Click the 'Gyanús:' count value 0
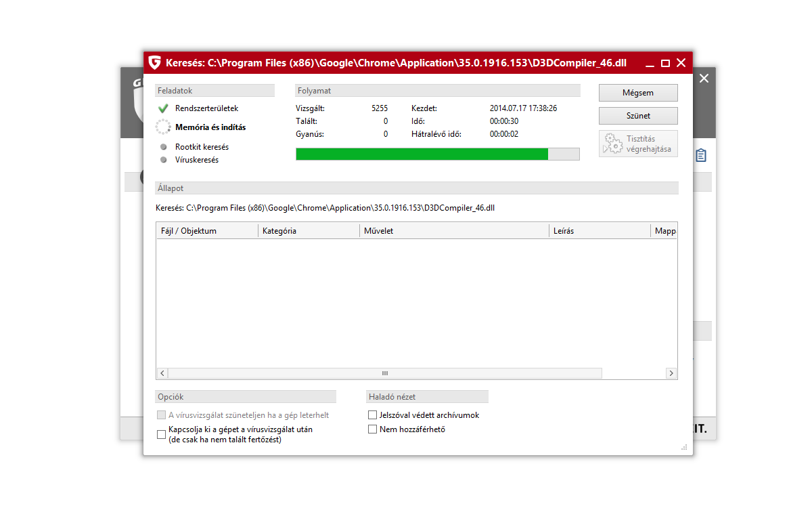The image size is (812, 508). click(386, 134)
